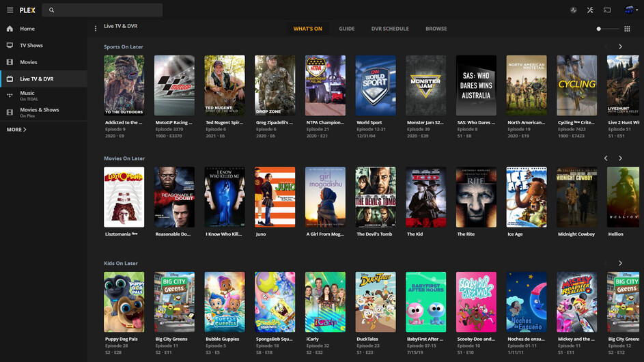Open Mickey and the Roadster Racers poster

coord(576,302)
